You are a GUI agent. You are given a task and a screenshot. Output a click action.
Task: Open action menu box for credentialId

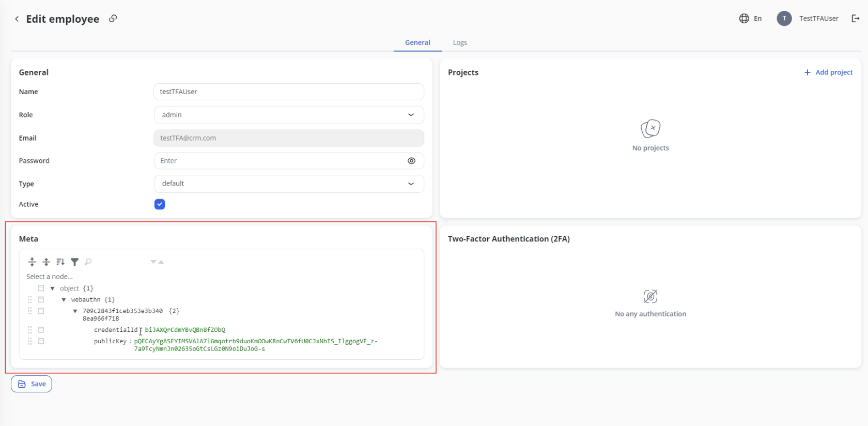pyautogui.click(x=41, y=330)
